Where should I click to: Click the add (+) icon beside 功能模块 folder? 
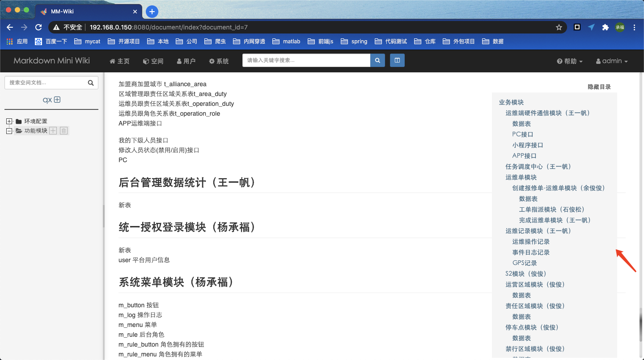point(53,130)
